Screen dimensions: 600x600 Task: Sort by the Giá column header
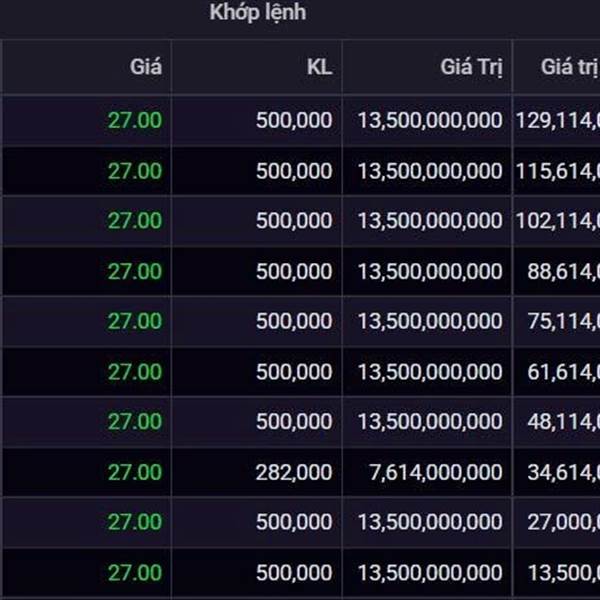click(x=146, y=67)
